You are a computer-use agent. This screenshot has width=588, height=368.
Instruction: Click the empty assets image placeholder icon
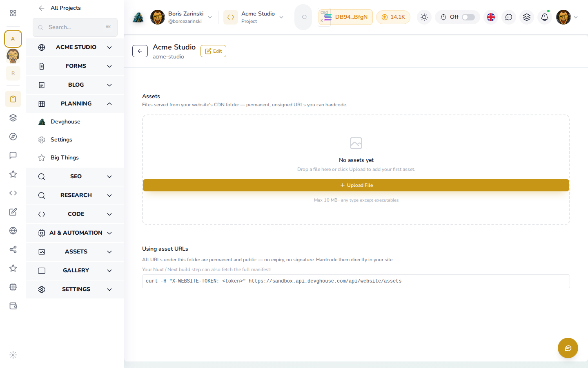[356, 143]
